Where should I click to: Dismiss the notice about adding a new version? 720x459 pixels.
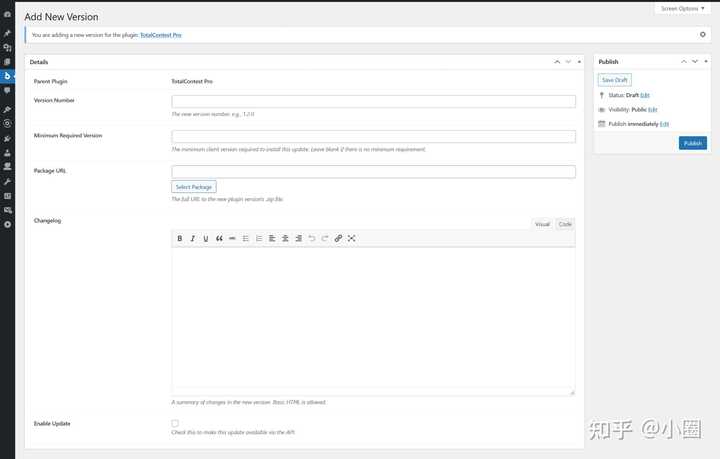[702, 34]
